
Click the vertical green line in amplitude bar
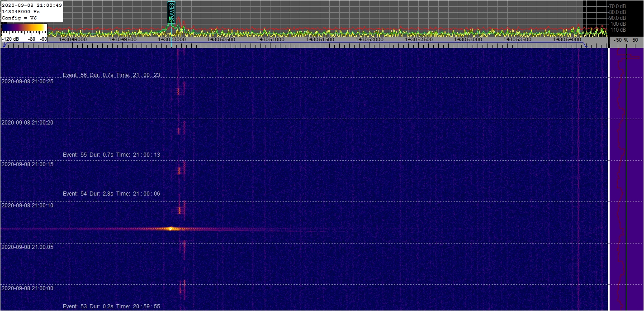click(x=626, y=179)
